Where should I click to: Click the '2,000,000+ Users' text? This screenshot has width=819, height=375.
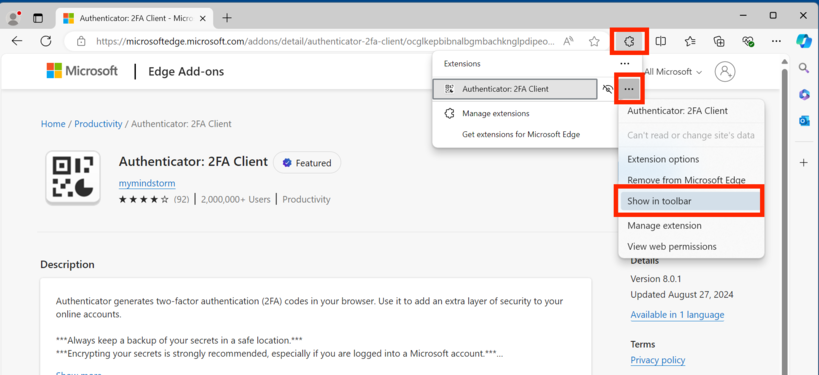(236, 199)
